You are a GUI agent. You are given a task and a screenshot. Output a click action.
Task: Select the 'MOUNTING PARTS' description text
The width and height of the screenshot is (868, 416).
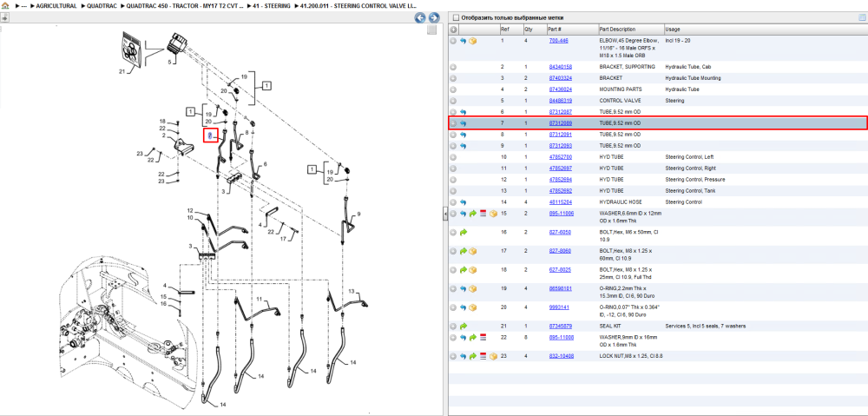[x=620, y=89]
